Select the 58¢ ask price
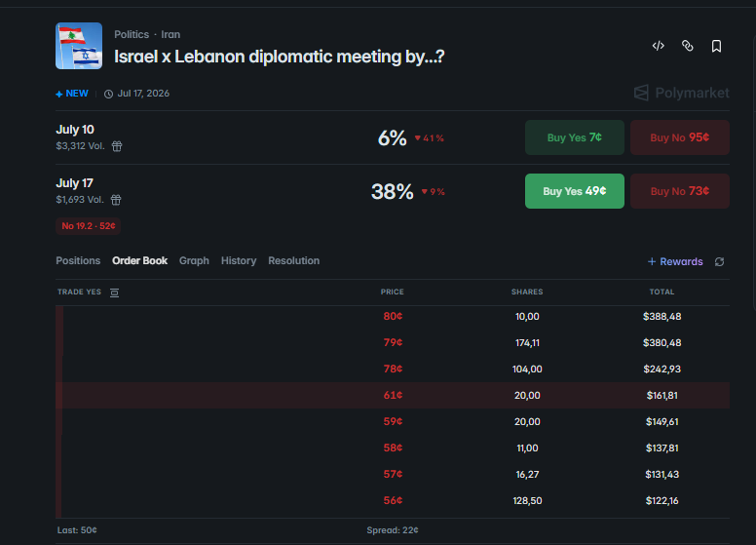This screenshot has height=545, width=756. (393, 448)
